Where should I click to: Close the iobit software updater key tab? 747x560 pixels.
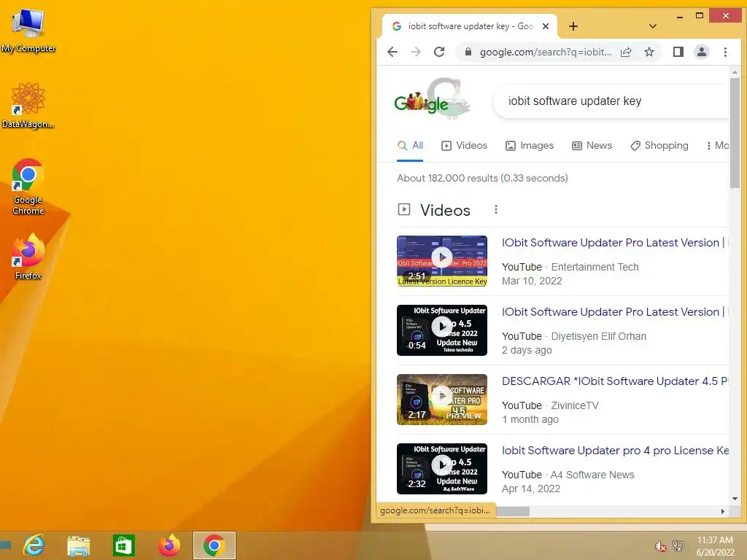pyautogui.click(x=546, y=26)
